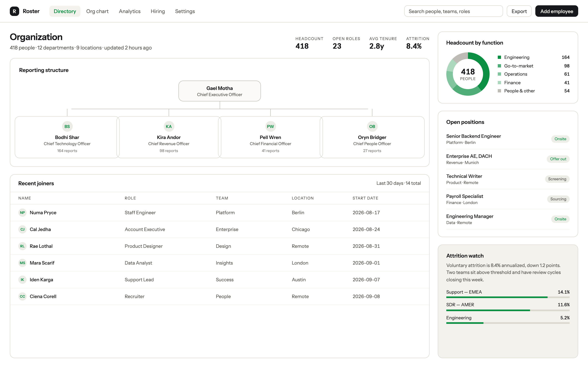Viewport: 588px width, 368px height.
Task: Open the Settings tab
Action: [x=185, y=11]
